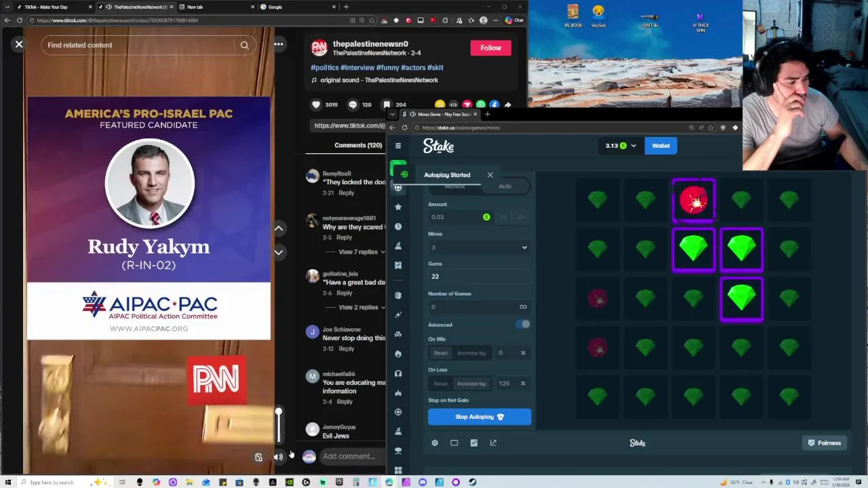Image resolution: width=868 pixels, height=488 pixels.
Task: Open the Fairness button in Stake
Action: click(824, 443)
